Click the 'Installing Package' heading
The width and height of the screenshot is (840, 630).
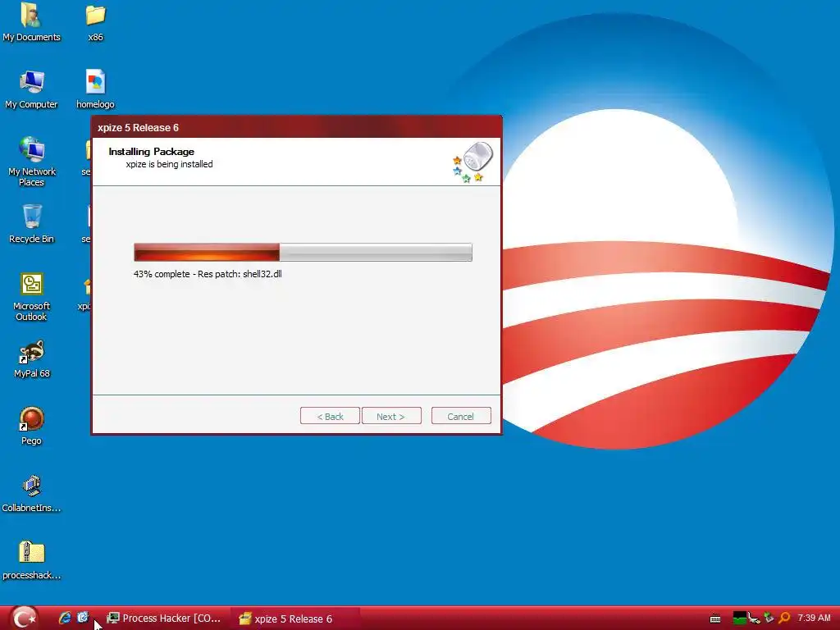151,152
